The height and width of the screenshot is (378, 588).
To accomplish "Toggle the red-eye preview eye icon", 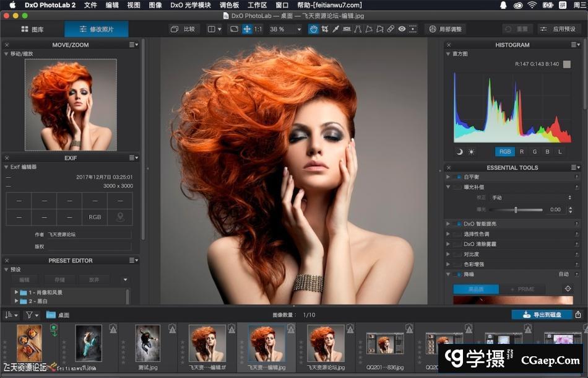I will tap(402, 29).
